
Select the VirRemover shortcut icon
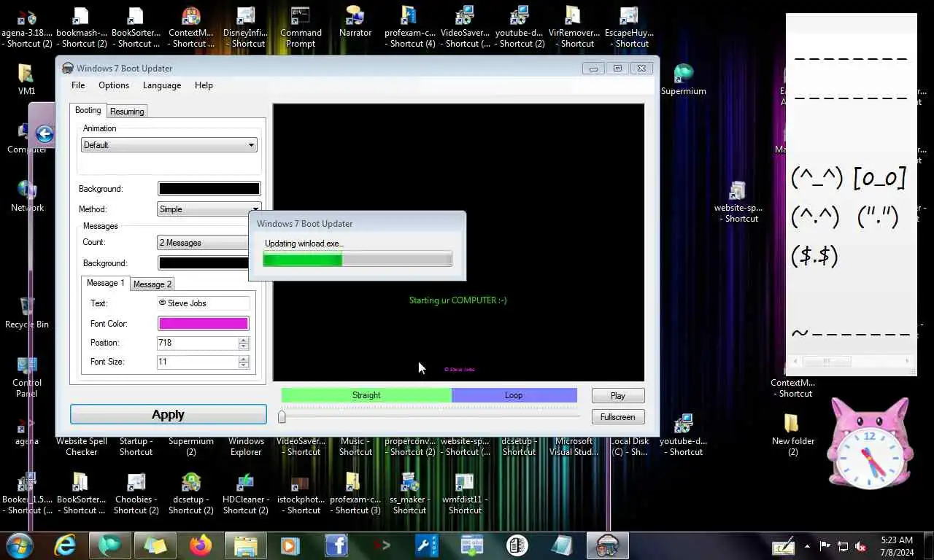pyautogui.click(x=574, y=28)
